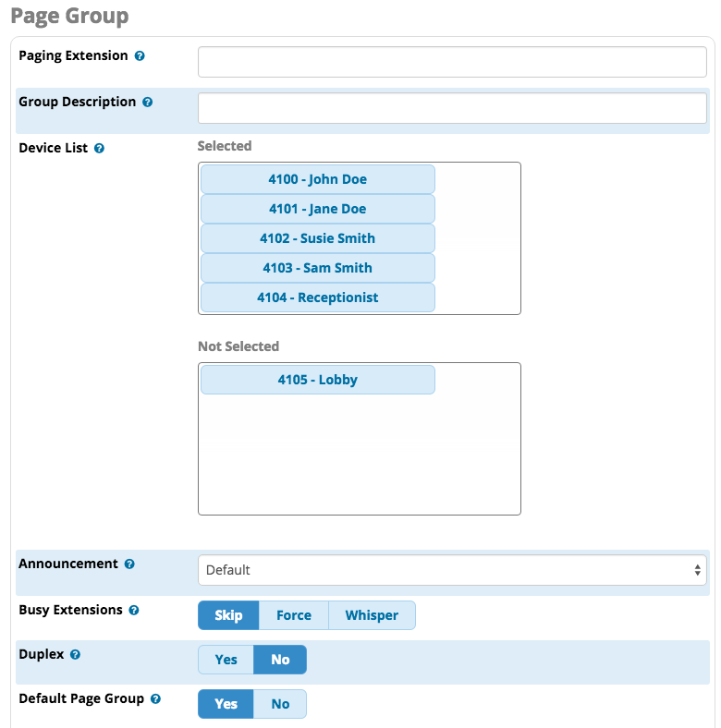
Task: Set Busy Extensions to Force
Action: tap(294, 615)
